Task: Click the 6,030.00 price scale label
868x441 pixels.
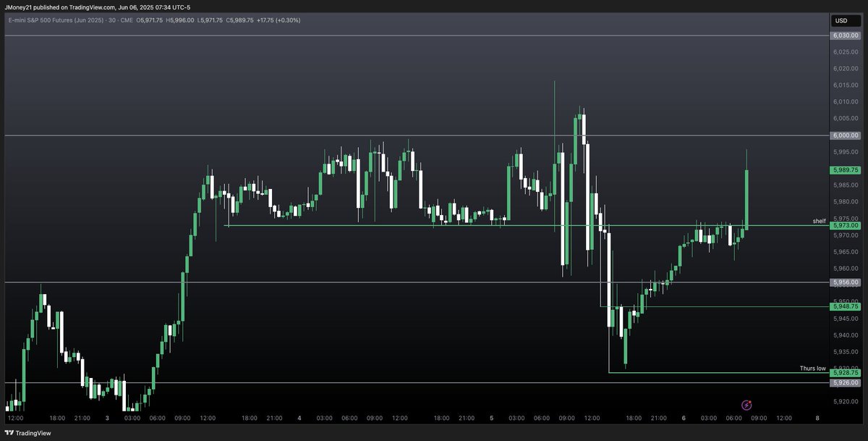Action: coord(844,34)
